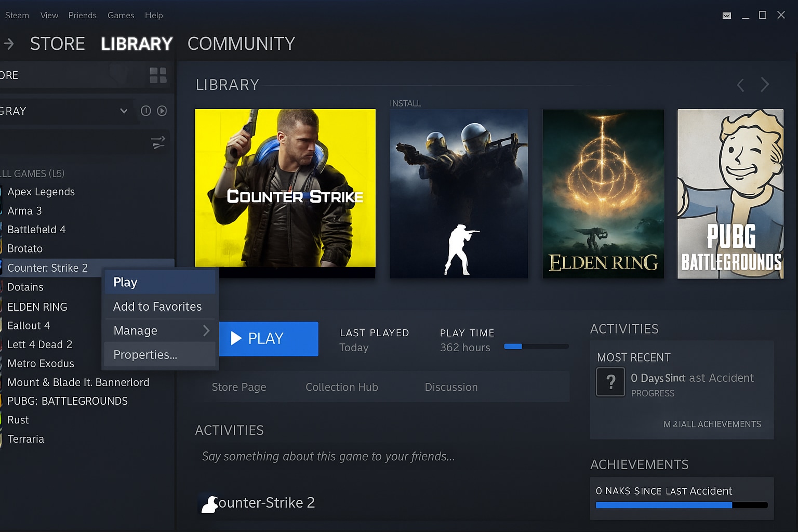Open the ELDEN RING cover thumbnail
798x532 pixels.
pos(603,194)
